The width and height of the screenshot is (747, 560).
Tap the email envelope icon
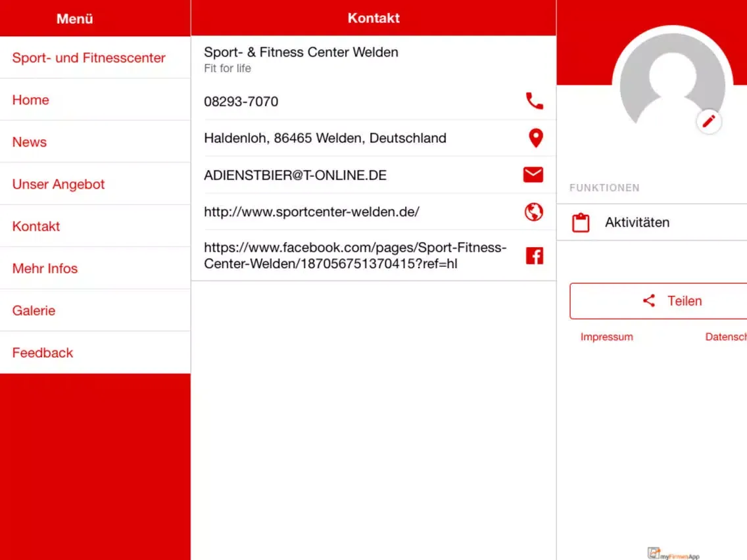point(533,175)
